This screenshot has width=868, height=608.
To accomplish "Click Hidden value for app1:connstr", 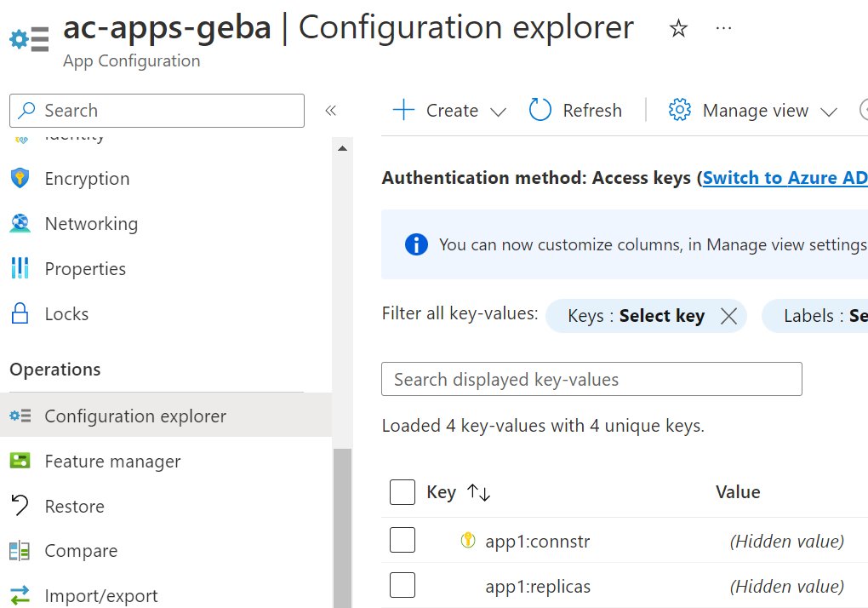I will coord(786,541).
